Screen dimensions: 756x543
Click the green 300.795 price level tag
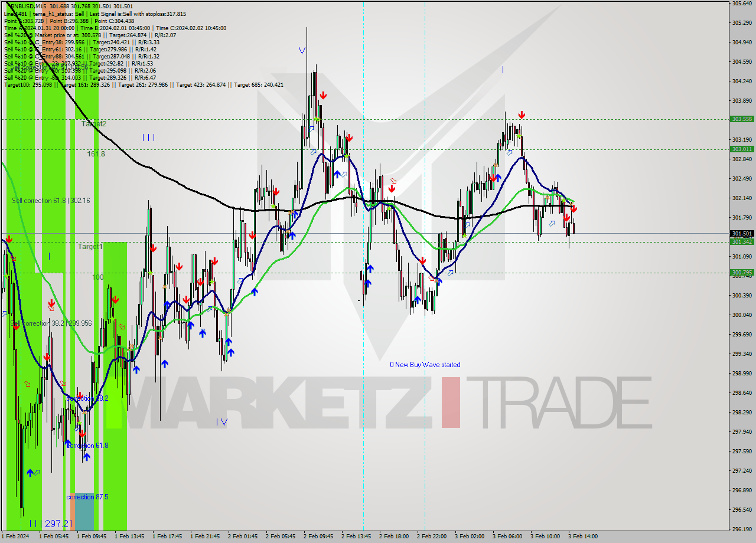click(742, 273)
